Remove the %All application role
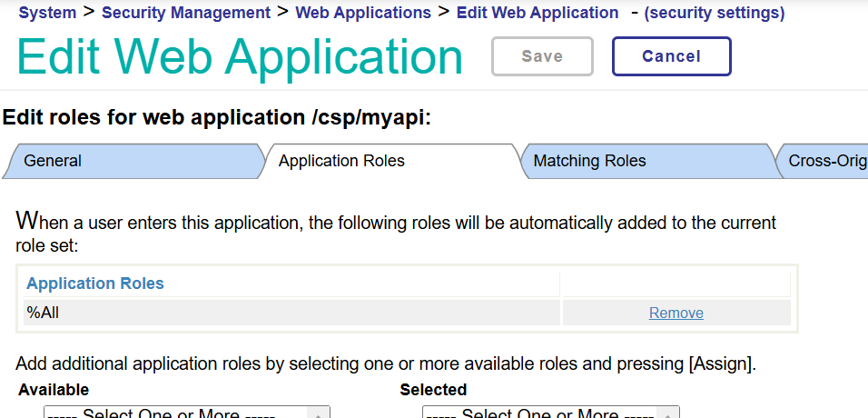Screen dimensions: 868x418 (676, 313)
